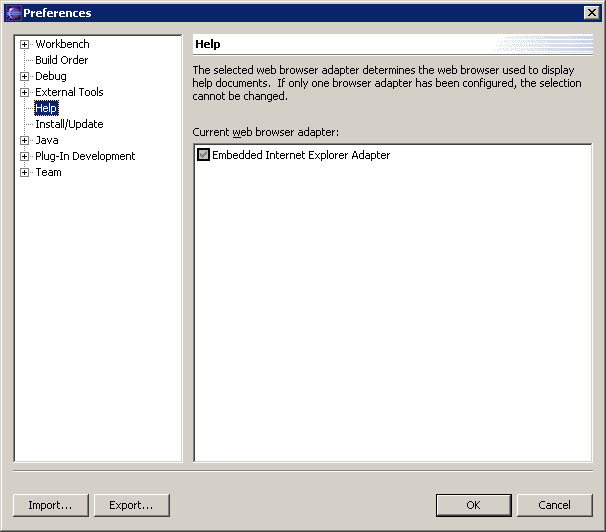The image size is (606, 532).
Task: Expand the Plug-In Development tree node
Action: click(x=24, y=156)
